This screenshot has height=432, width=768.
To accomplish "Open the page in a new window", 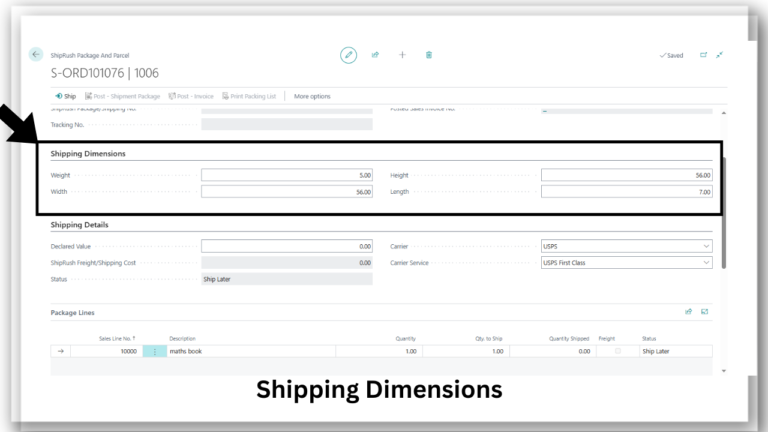I will [703, 55].
